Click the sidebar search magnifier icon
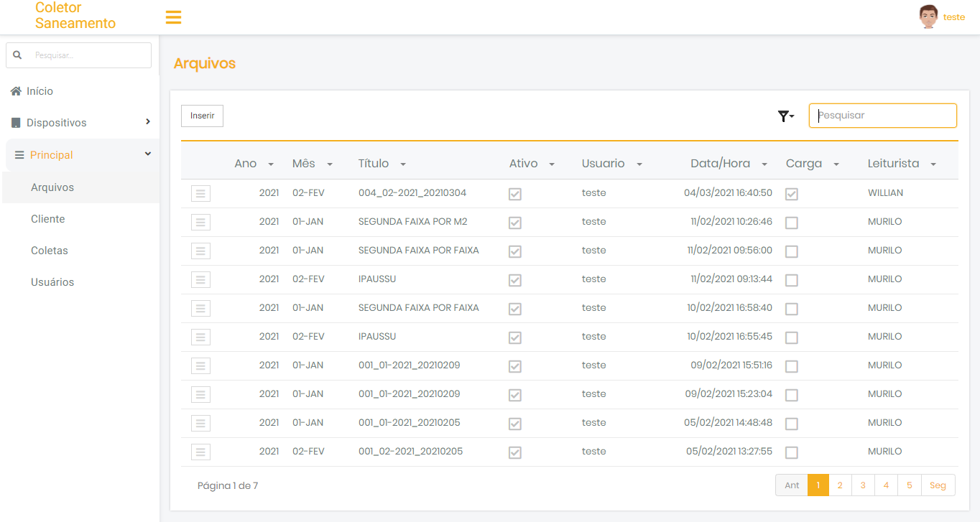 (18, 55)
